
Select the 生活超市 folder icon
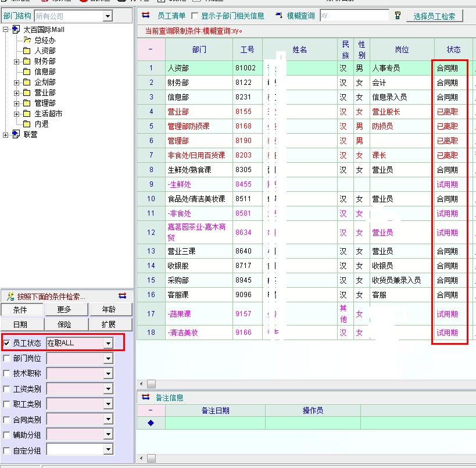27,114
